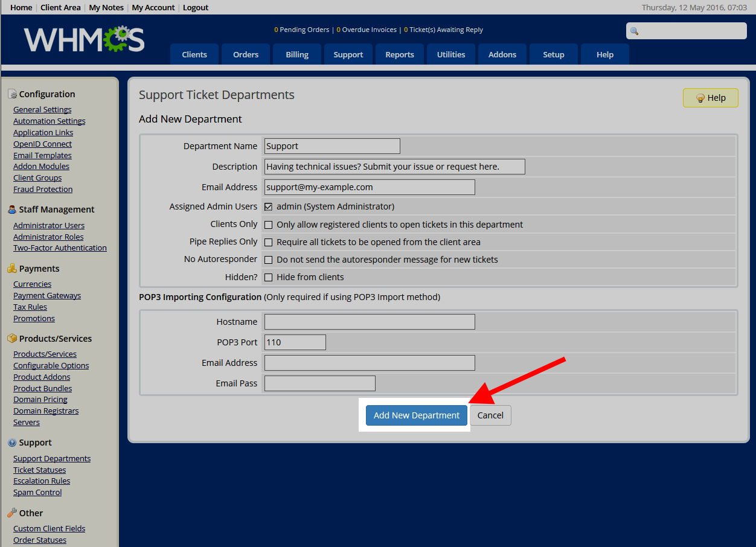Click the Pending Orders link
Screen dimensions: 756x547
pos(302,30)
